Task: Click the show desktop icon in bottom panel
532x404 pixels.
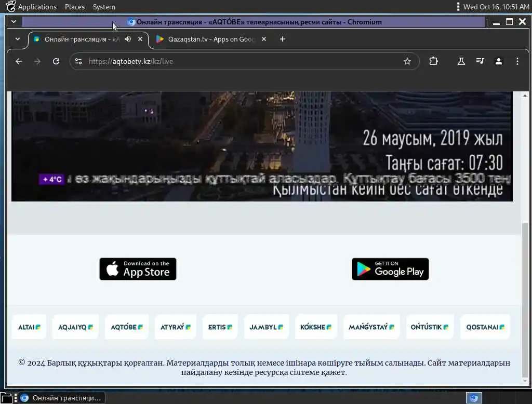Action: [x=6, y=398]
